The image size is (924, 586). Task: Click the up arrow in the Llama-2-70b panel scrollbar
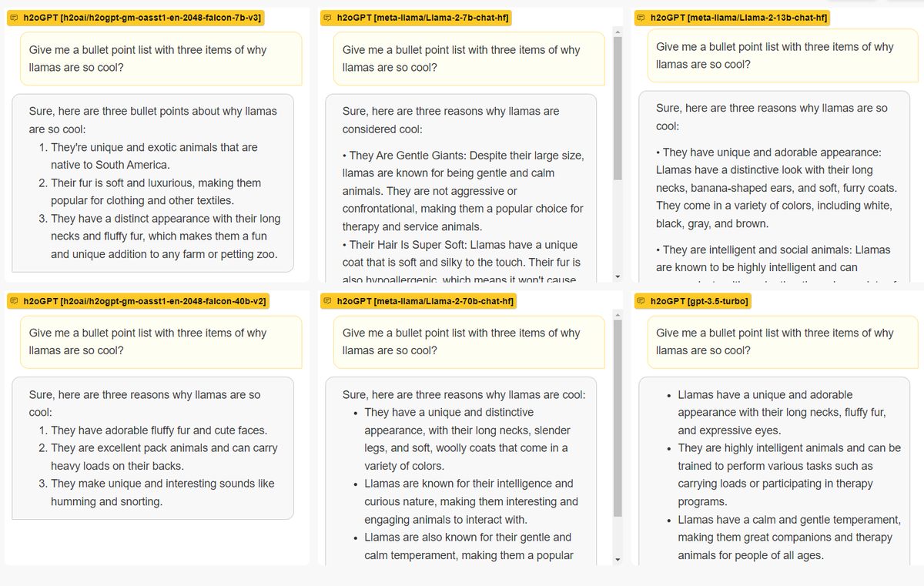[617, 315]
